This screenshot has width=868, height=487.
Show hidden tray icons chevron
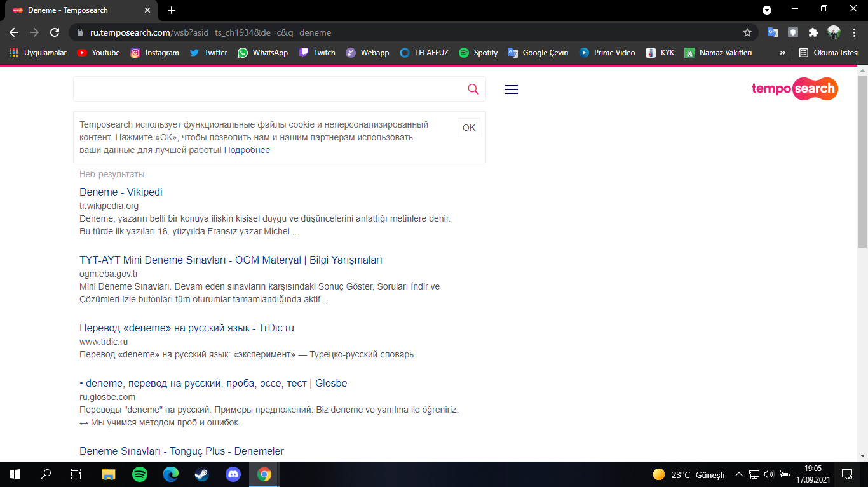(739, 474)
